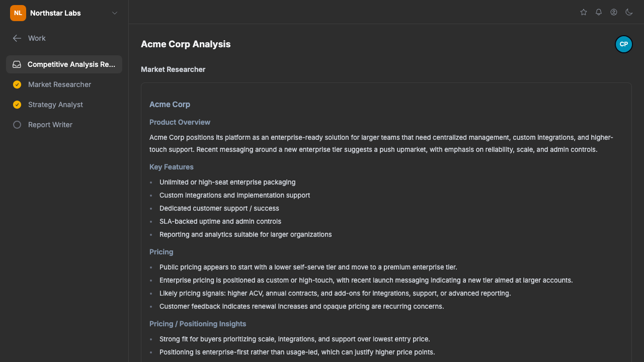
Task: Open the user account icon
Action: pos(614,12)
